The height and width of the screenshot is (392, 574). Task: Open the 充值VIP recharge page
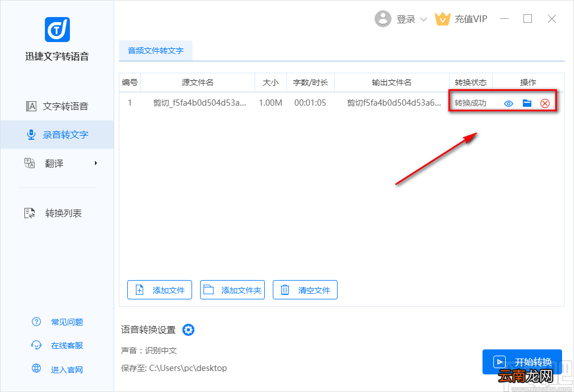point(471,19)
